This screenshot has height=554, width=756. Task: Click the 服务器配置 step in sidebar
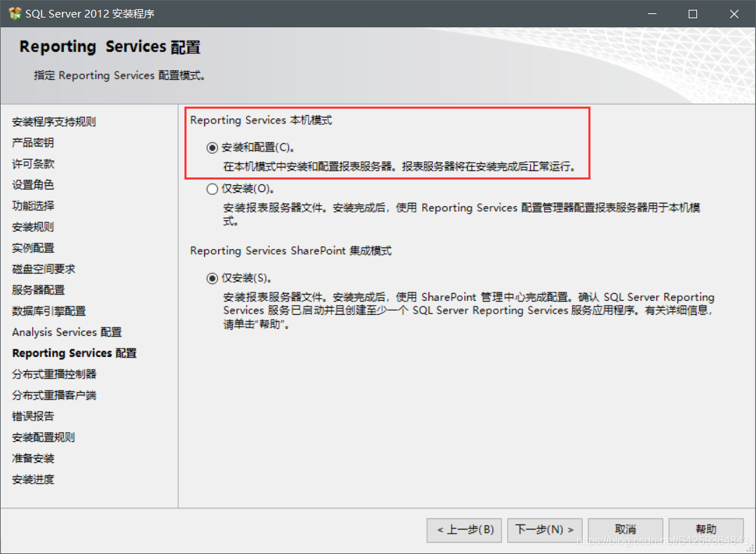point(39,290)
